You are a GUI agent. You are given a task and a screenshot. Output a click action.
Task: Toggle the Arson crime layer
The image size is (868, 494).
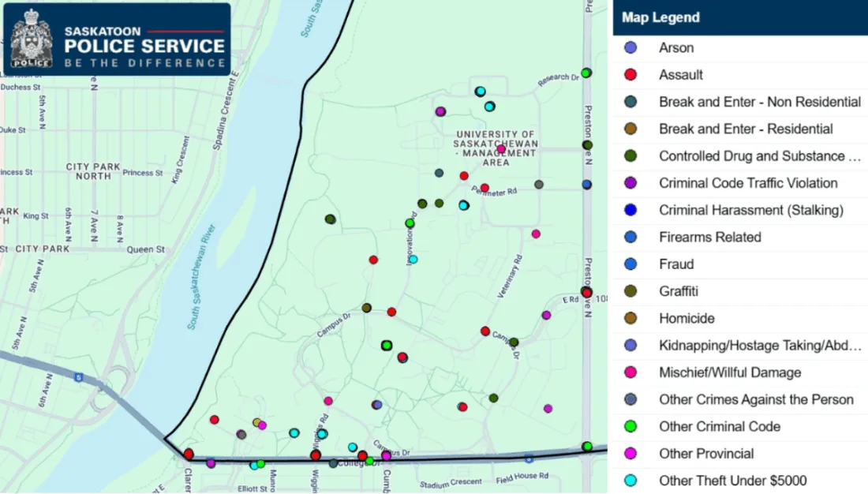[x=631, y=47]
